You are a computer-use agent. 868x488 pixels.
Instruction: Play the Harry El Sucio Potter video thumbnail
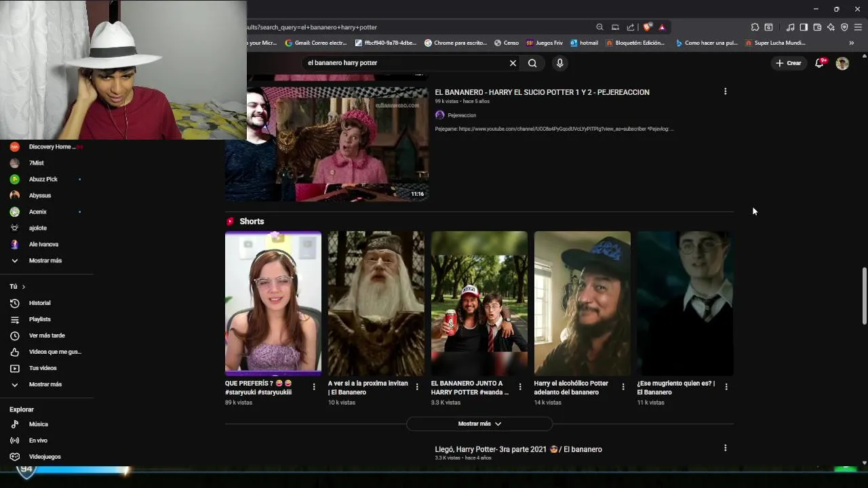327,144
